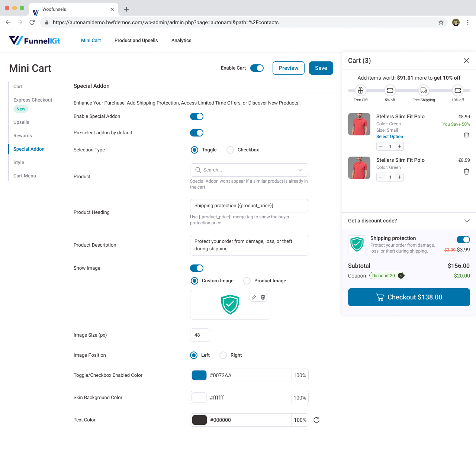Reset the Text Color with refresh icon
The image size is (476, 475).
click(x=316, y=420)
